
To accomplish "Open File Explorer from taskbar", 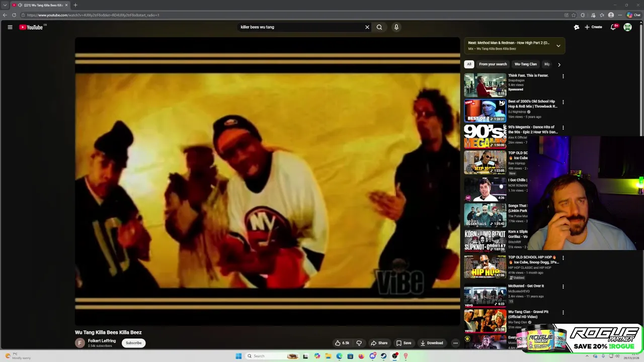I will click(x=328, y=356).
